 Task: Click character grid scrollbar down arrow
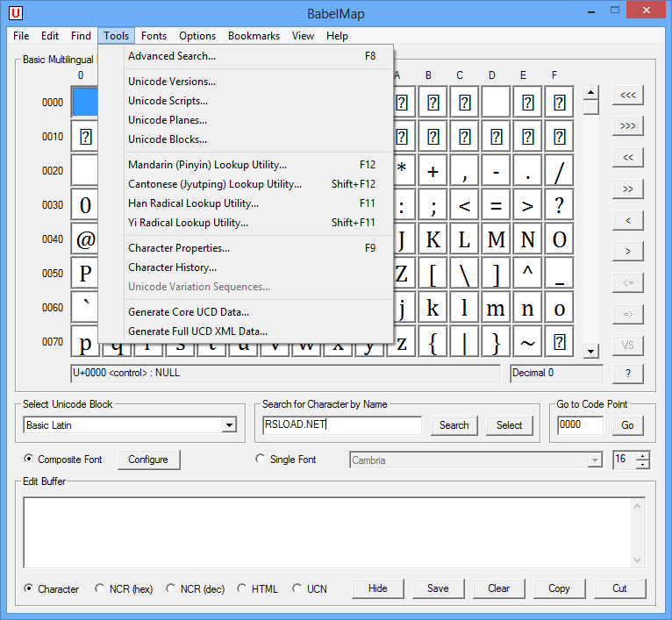[591, 352]
